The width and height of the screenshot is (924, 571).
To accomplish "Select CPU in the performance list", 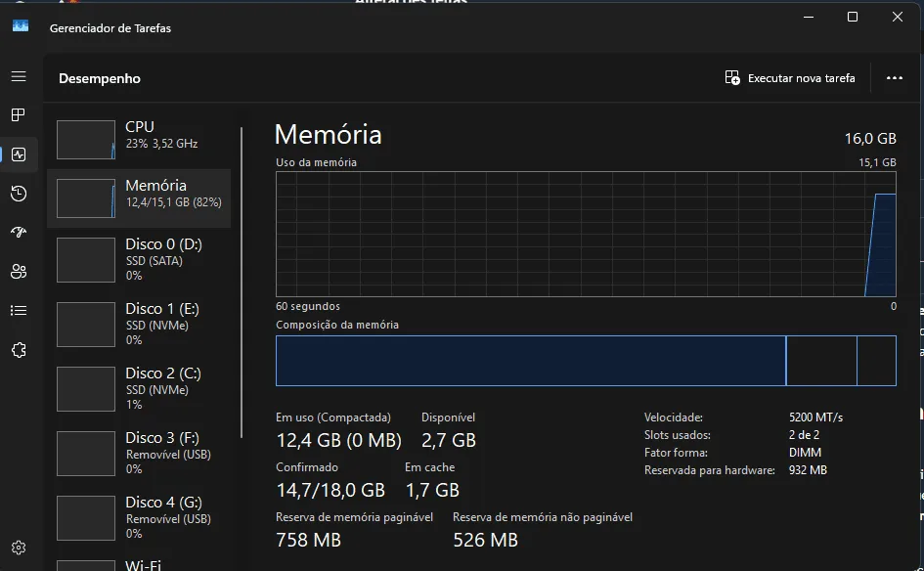I will click(139, 140).
